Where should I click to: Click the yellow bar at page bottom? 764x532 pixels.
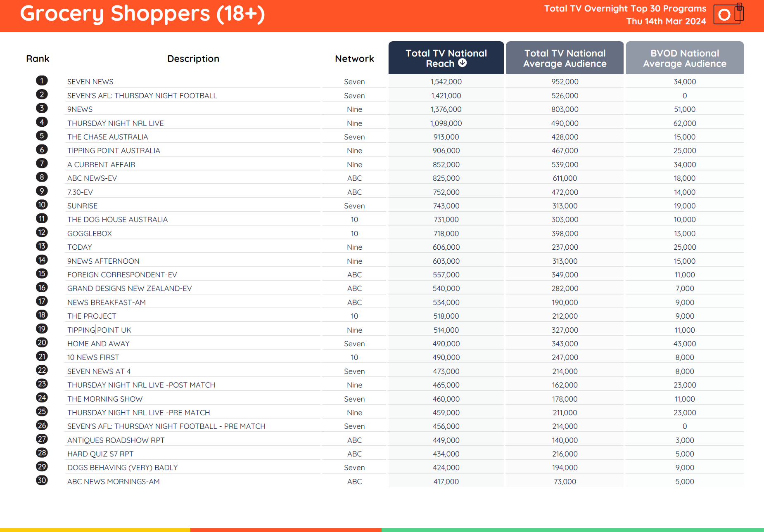pyautogui.click(x=95, y=530)
